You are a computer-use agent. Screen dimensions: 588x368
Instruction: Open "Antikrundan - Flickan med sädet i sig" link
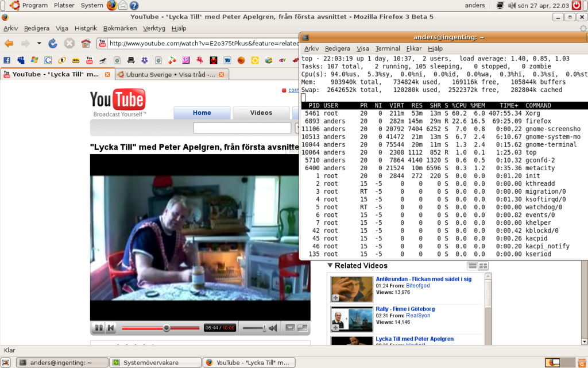tap(424, 279)
